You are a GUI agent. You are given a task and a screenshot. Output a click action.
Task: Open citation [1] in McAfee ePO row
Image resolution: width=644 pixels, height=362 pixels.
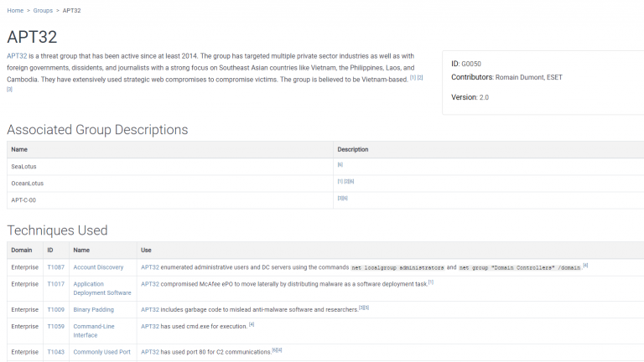coord(431,282)
